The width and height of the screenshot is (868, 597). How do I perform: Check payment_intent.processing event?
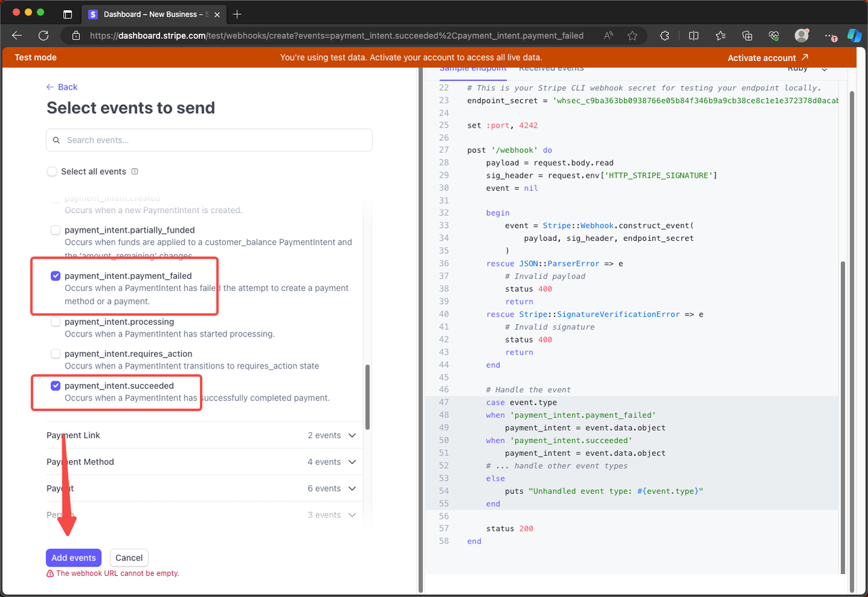click(56, 322)
